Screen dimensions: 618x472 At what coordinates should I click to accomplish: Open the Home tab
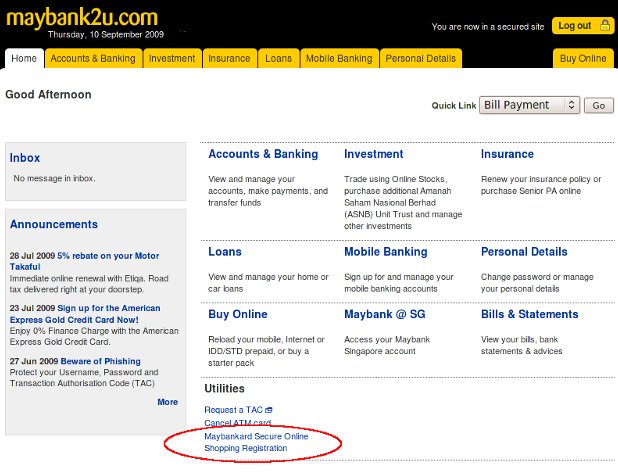pyautogui.click(x=24, y=58)
